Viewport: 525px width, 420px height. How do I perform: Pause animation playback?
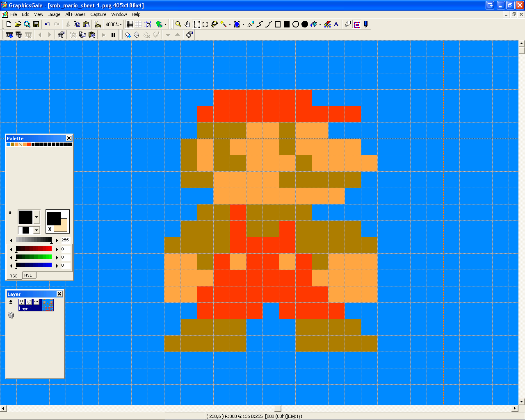click(113, 35)
